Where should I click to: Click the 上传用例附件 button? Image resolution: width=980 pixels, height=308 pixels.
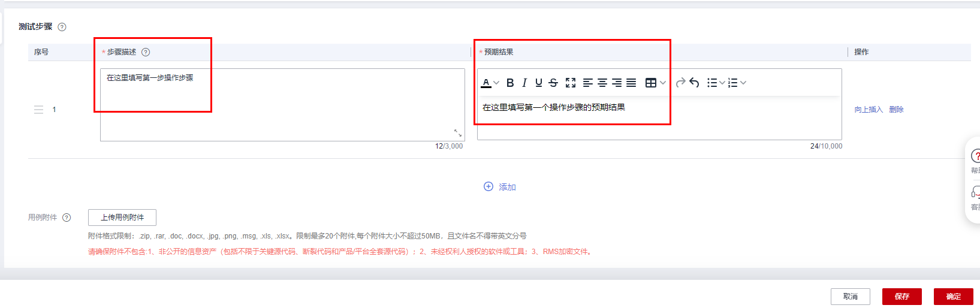point(122,218)
